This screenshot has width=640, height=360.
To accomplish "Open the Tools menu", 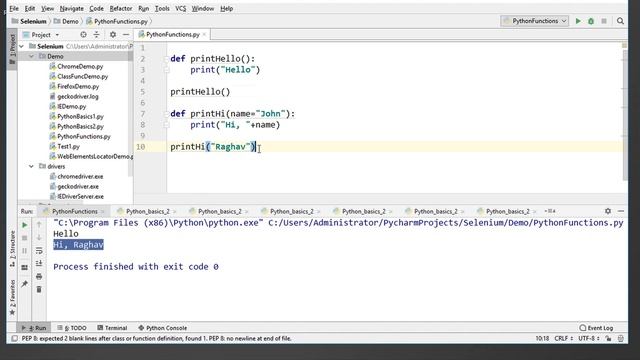I will [x=162, y=8].
